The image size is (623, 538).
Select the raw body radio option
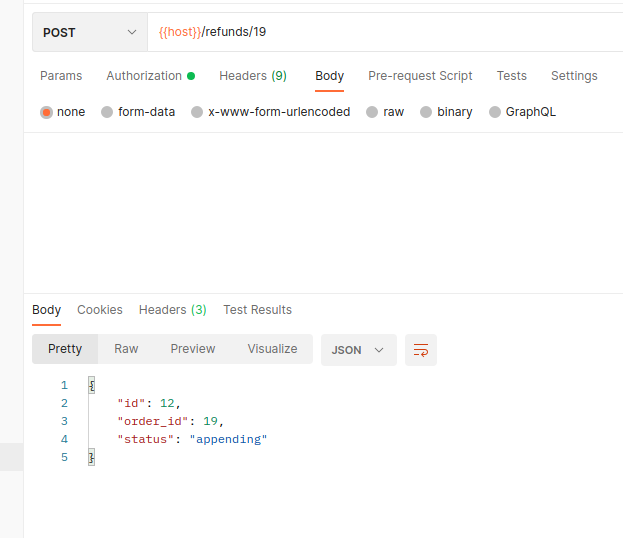371,112
